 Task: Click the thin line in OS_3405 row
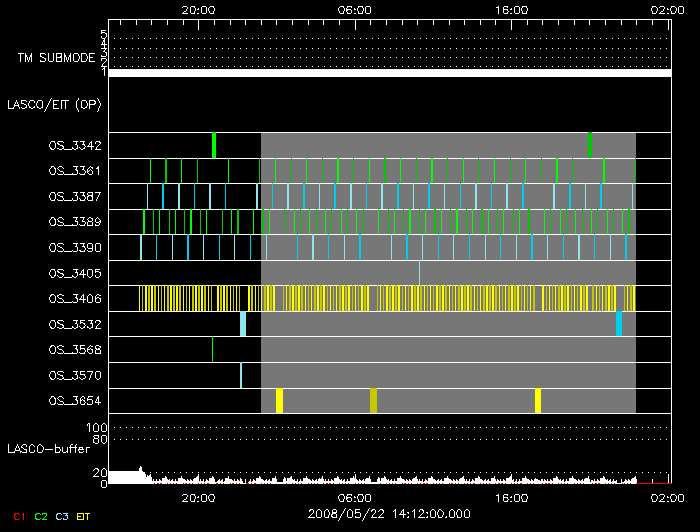click(x=419, y=272)
